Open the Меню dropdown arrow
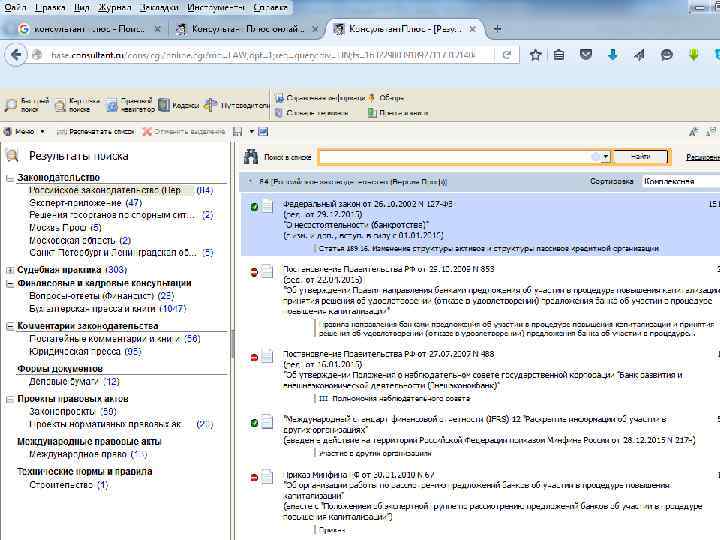 click(x=42, y=132)
